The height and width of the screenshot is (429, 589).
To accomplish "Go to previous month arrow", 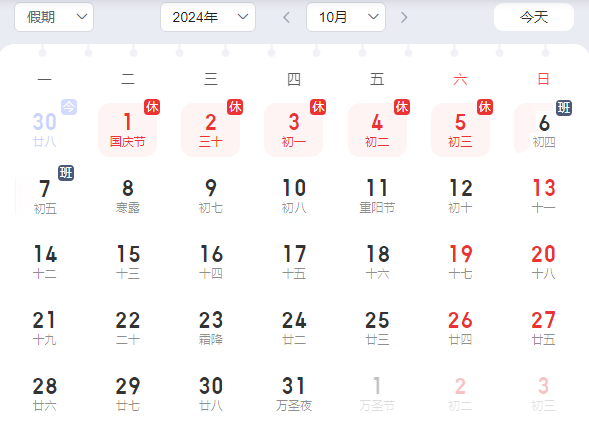I will pos(287,17).
